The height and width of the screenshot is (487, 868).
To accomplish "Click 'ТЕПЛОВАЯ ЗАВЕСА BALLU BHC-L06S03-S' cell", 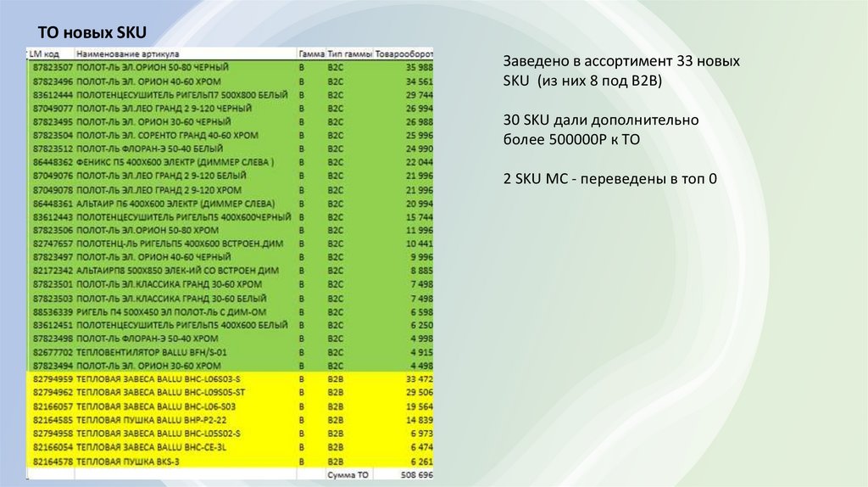I will click(159, 379).
